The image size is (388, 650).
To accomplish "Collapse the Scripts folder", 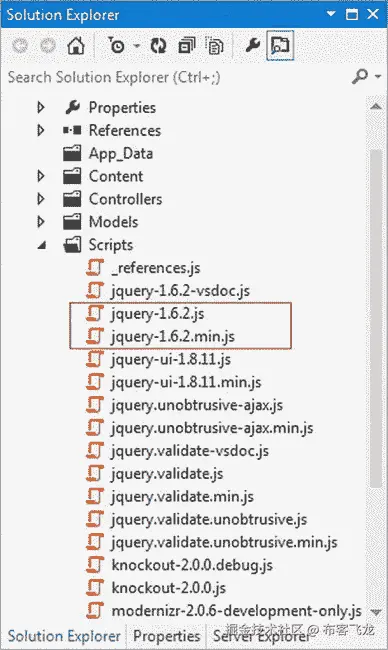I will [41, 246].
